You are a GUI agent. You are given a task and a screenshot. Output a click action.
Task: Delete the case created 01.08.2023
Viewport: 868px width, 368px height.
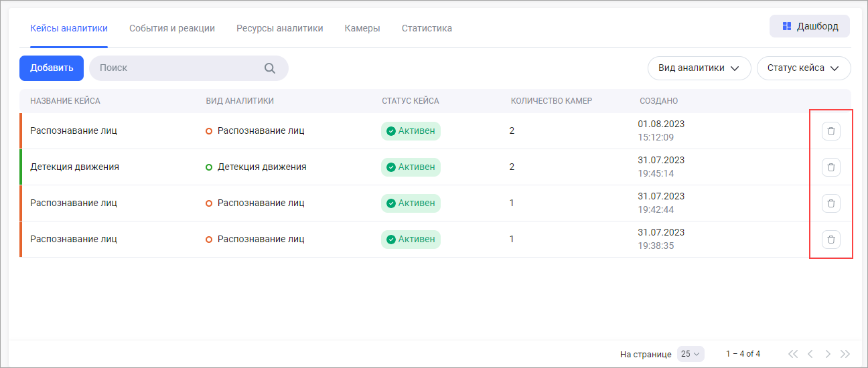(830, 131)
